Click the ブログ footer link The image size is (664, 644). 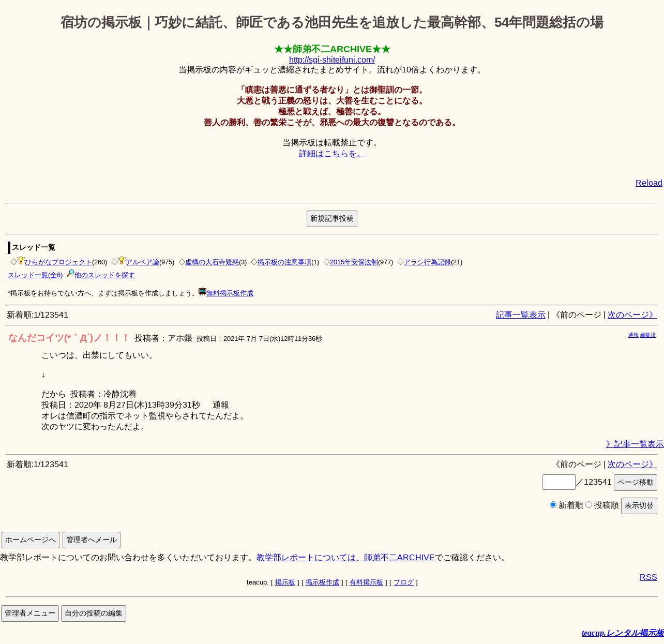[403, 582]
